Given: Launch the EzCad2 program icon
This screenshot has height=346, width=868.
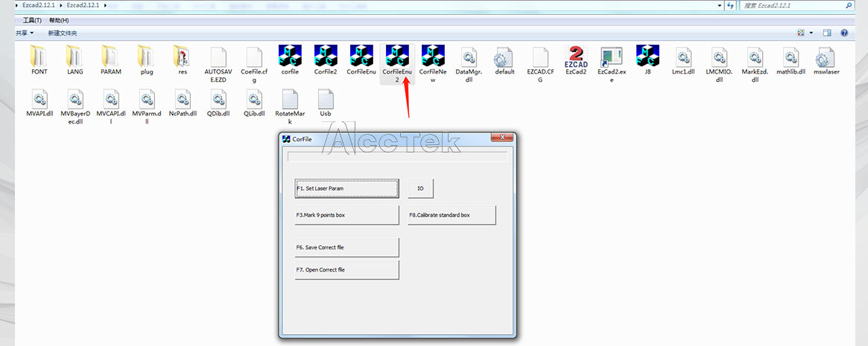Looking at the screenshot, I should point(576,57).
